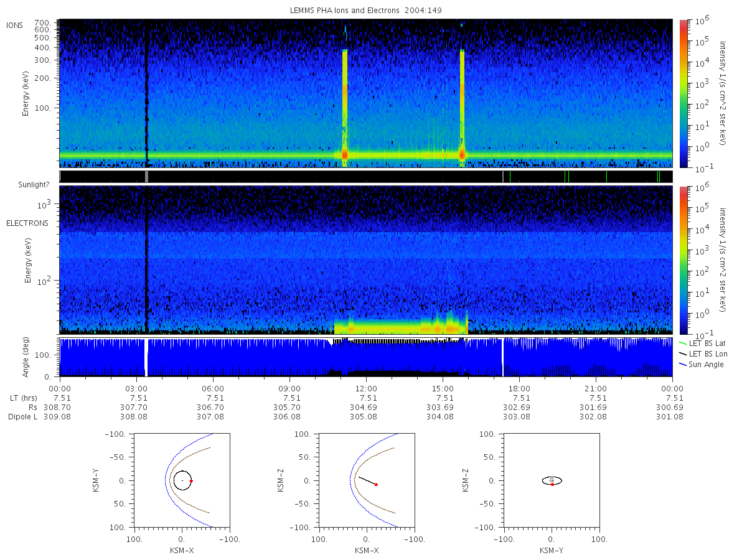Click the gray marker in the Sunlight strip after 03:00
Viewport: 747px width, 560px height.
(146, 177)
